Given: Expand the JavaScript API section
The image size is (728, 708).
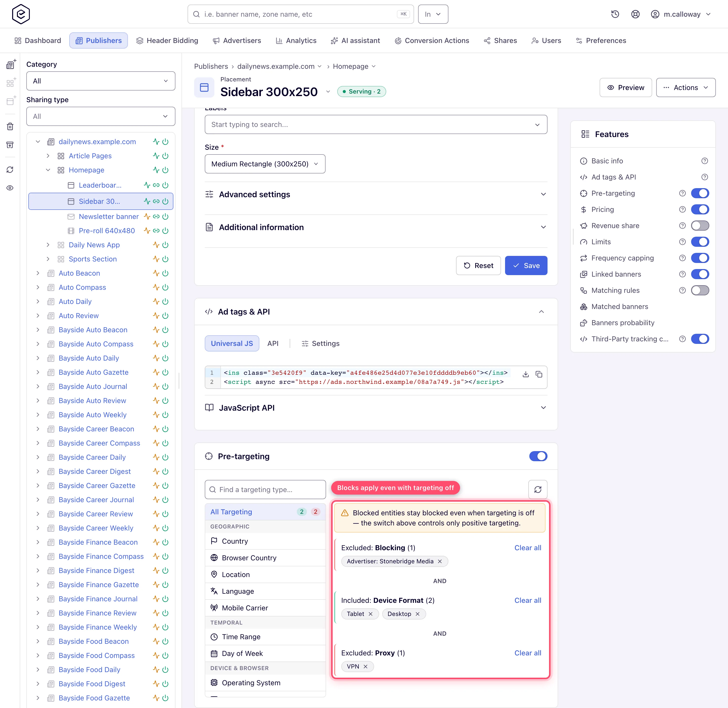Looking at the screenshot, I should pos(376,408).
